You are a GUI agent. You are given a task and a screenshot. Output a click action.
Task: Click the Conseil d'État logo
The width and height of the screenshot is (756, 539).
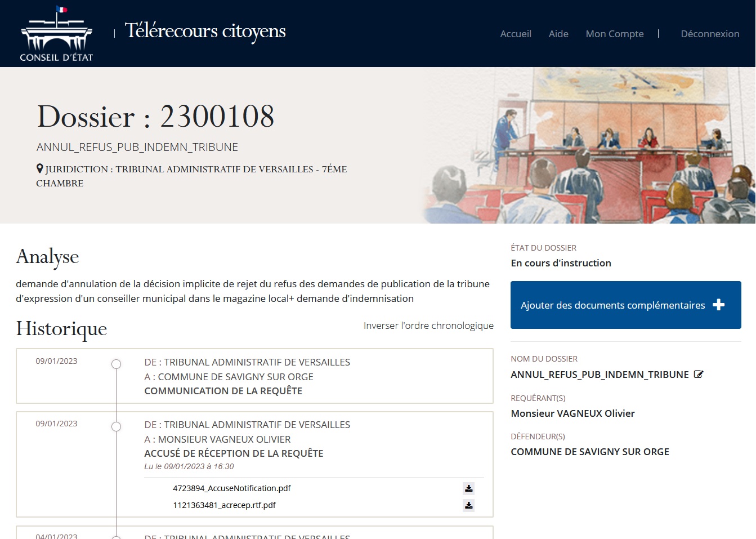click(x=56, y=34)
